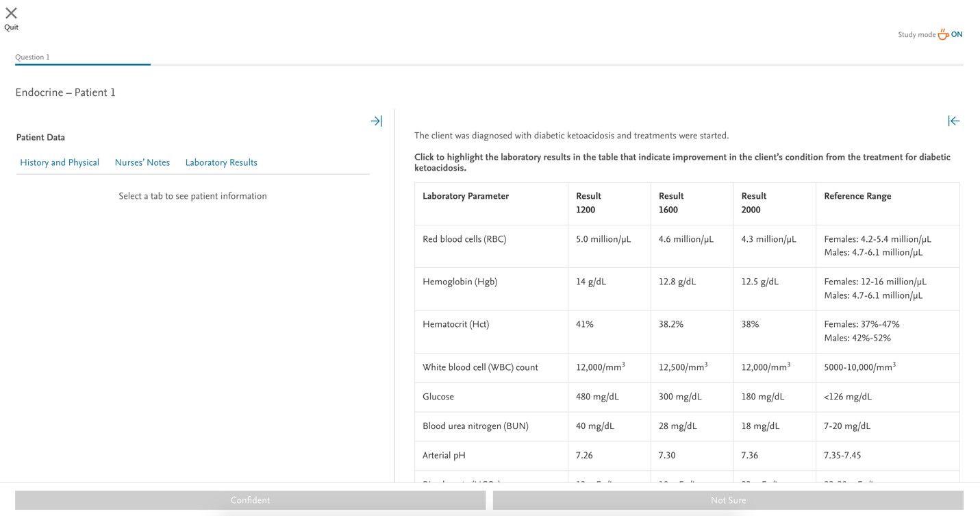Highlight the RBC 4.3 million/µL result
The height and width of the screenshot is (516, 980).
pos(767,238)
